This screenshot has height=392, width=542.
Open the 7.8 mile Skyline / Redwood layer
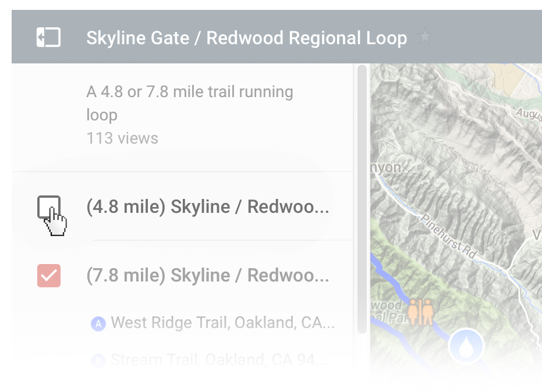coord(208,275)
